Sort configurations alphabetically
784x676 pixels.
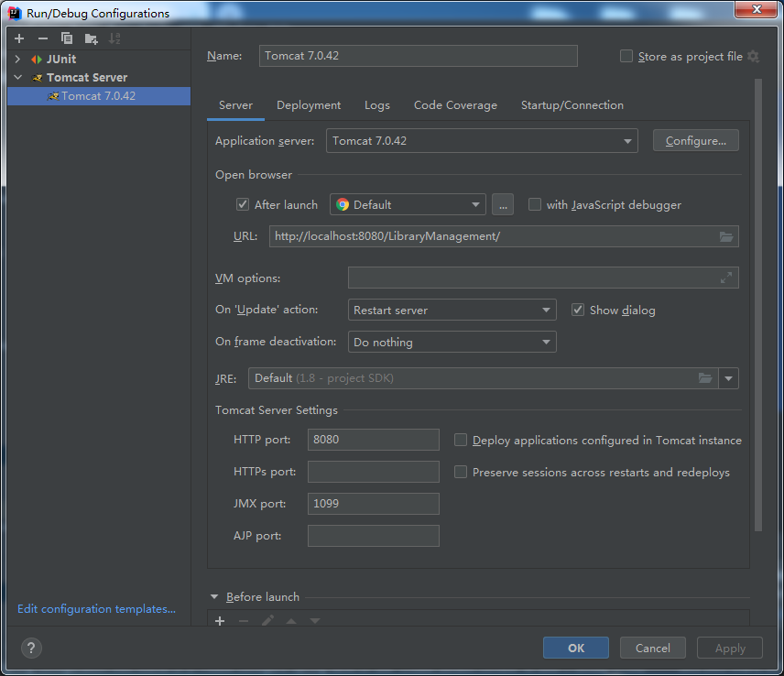(x=114, y=38)
